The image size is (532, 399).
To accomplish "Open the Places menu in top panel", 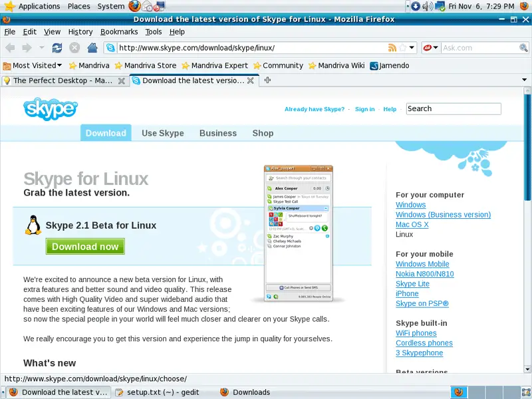I will tap(78, 6).
